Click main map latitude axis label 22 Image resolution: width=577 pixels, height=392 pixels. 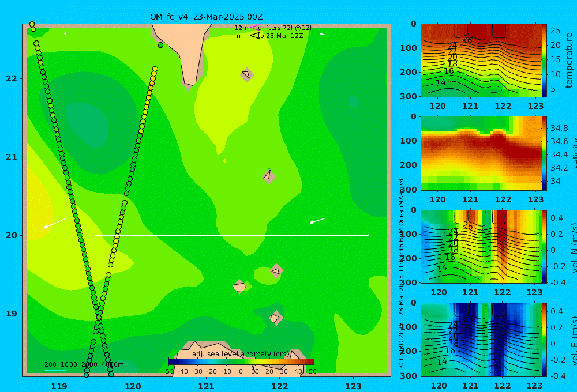12,79
